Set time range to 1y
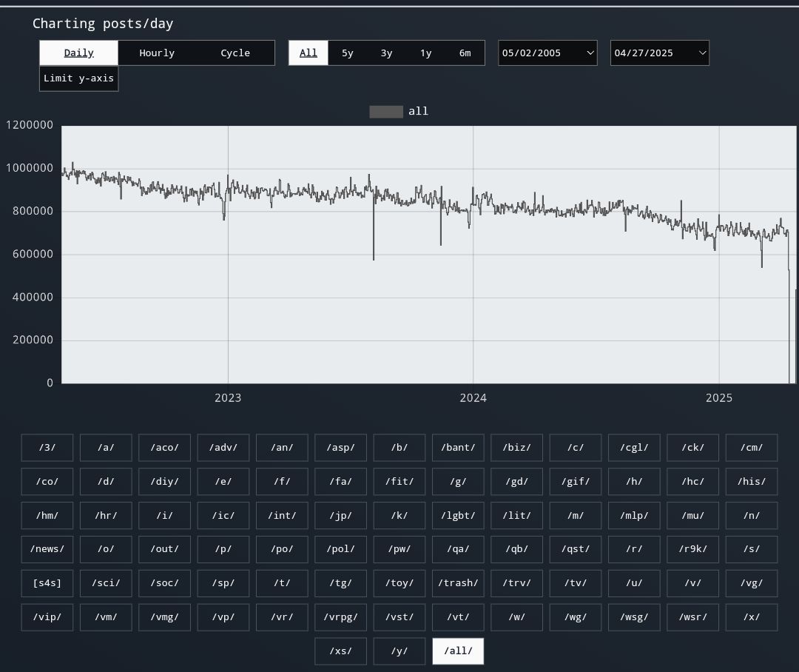Image resolution: width=799 pixels, height=672 pixels. 425,53
